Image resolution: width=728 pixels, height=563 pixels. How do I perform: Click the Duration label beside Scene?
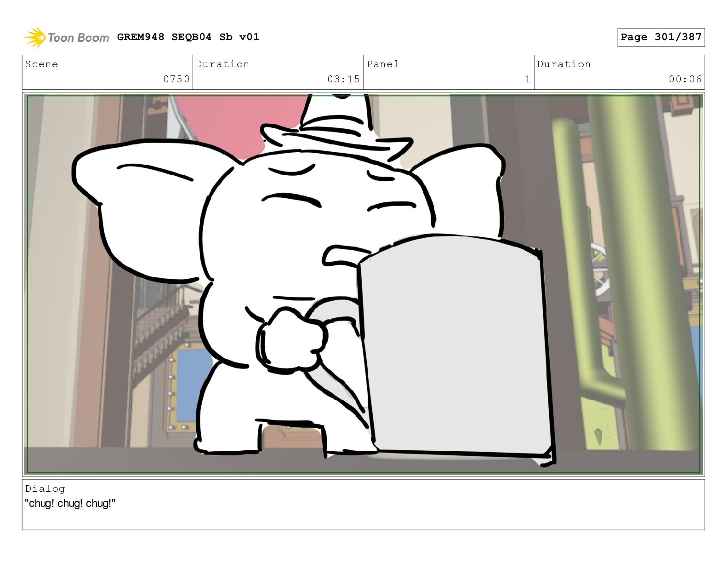click(x=222, y=64)
